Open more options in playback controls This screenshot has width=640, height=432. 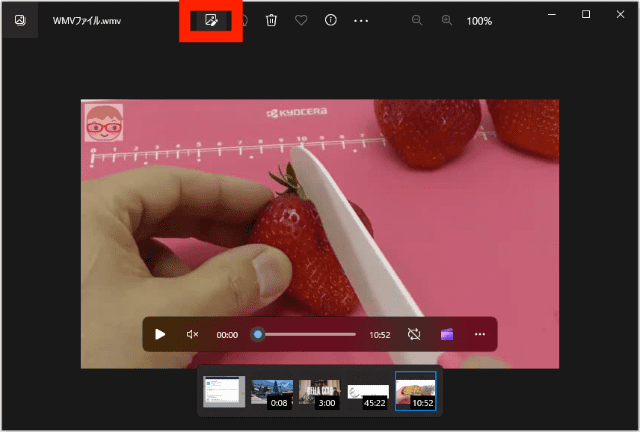(x=480, y=334)
